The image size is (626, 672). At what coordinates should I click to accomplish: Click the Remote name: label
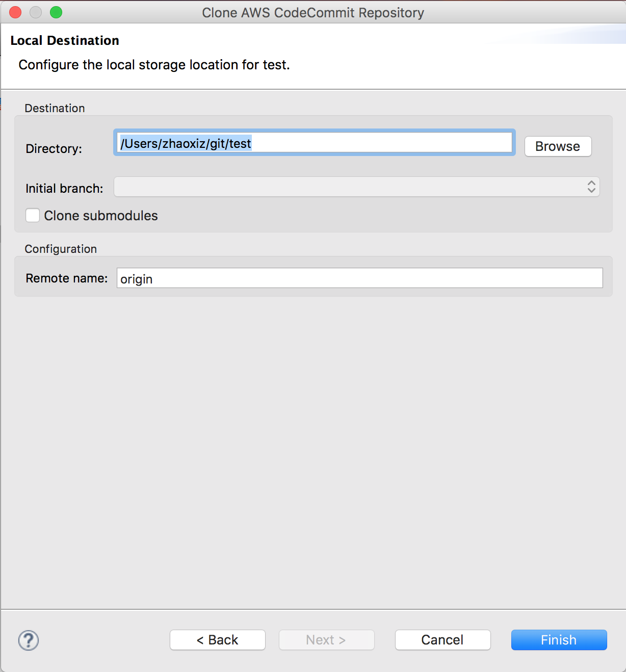click(x=67, y=278)
